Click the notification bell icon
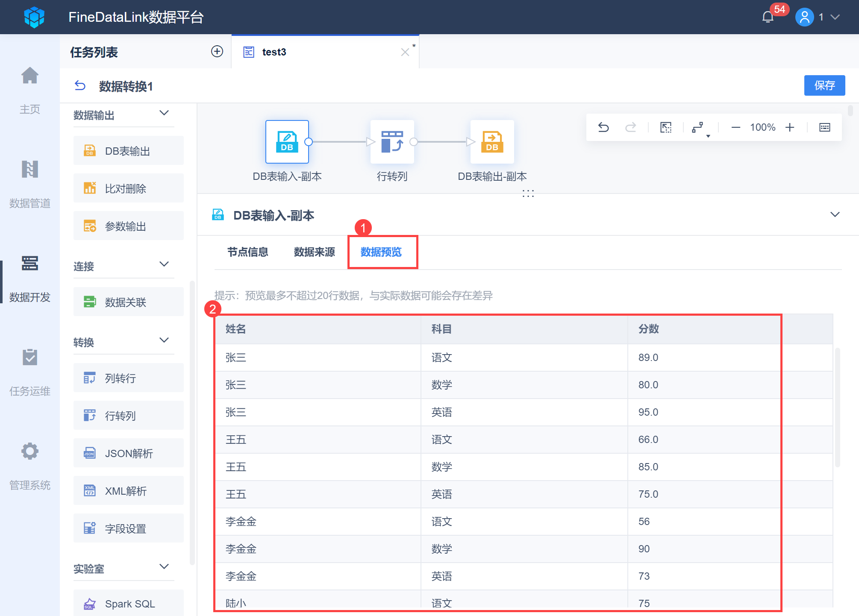 tap(768, 17)
